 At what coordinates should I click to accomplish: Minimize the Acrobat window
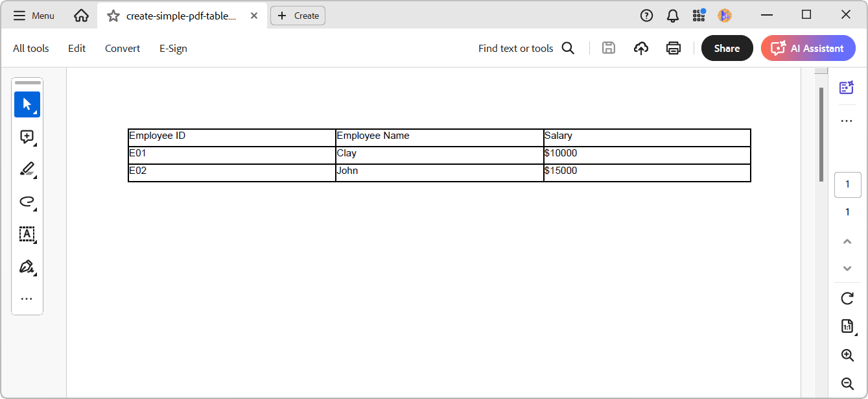(x=768, y=15)
